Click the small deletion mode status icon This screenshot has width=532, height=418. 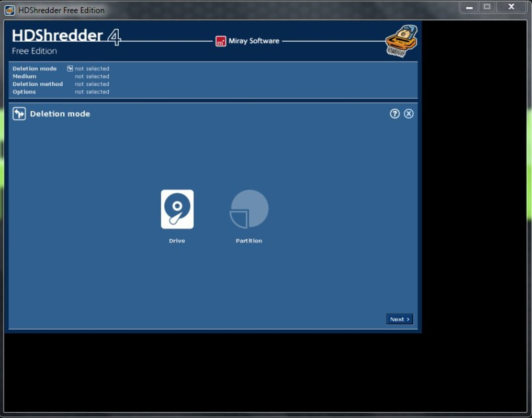point(70,68)
